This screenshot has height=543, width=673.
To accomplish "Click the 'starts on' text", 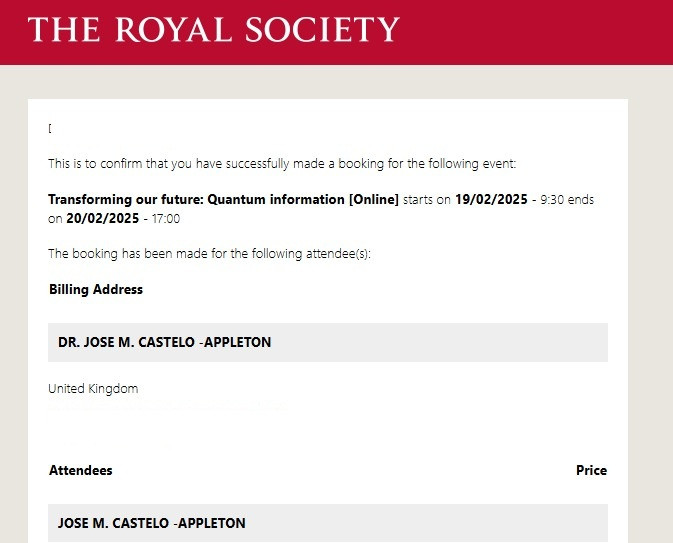I will (x=427, y=200).
